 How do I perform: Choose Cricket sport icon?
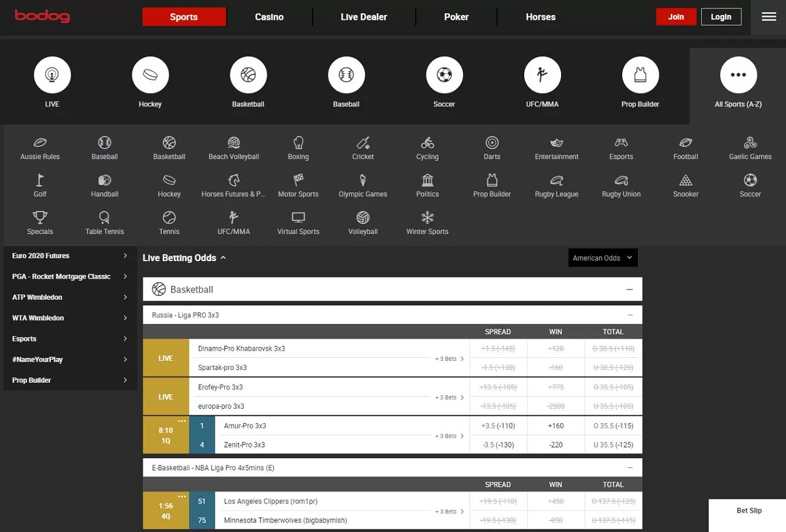click(363, 143)
